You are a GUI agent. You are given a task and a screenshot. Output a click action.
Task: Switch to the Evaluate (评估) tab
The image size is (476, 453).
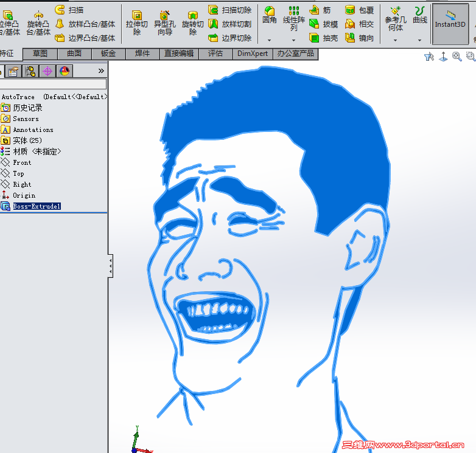pyautogui.click(x=215, y=54)
